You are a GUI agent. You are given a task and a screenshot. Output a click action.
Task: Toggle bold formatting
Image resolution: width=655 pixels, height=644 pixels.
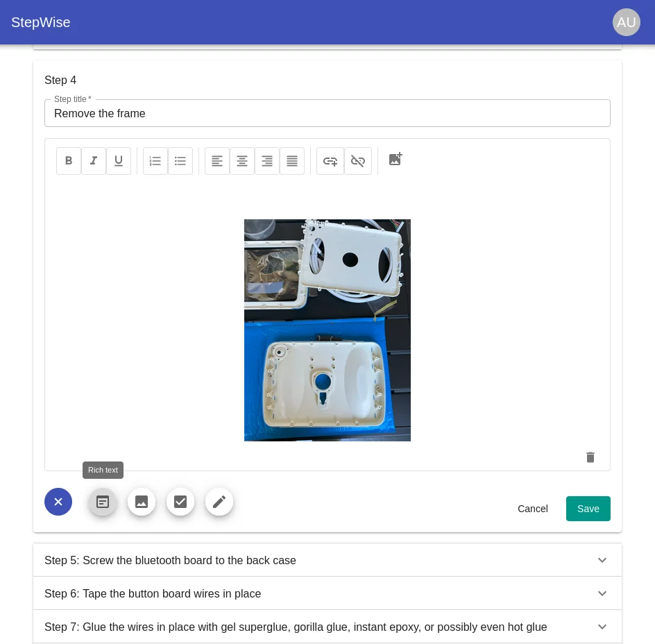pos(69,161)
